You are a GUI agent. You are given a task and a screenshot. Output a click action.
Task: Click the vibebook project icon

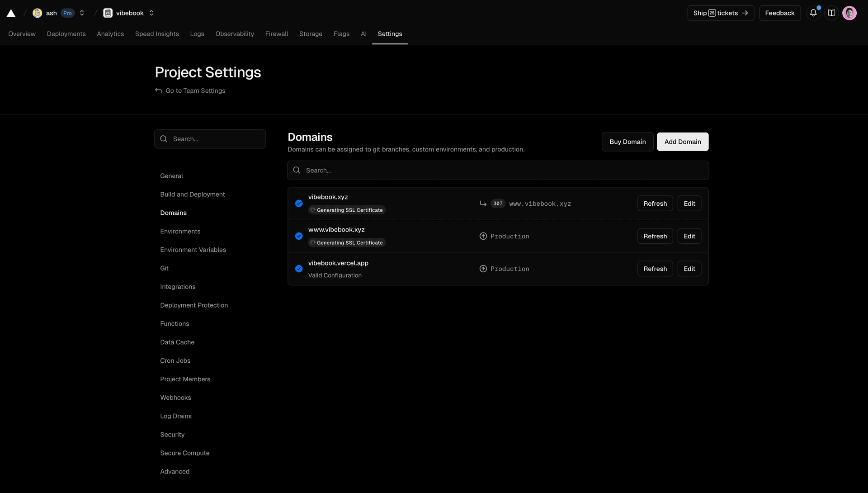click(x=108, y=13)
